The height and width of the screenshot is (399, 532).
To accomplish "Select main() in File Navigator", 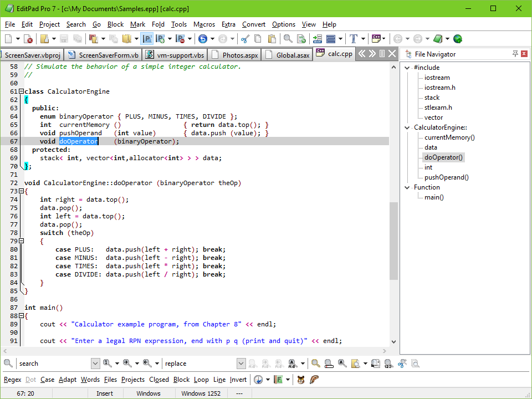I will 434,197.
